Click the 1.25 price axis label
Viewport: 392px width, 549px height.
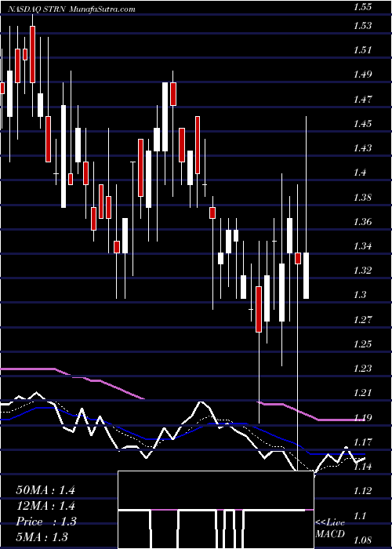(362, 344)
